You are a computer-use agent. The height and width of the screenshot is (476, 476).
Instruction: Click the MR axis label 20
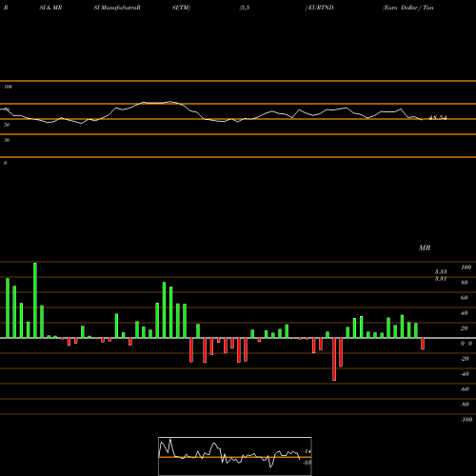coord(465,328)
